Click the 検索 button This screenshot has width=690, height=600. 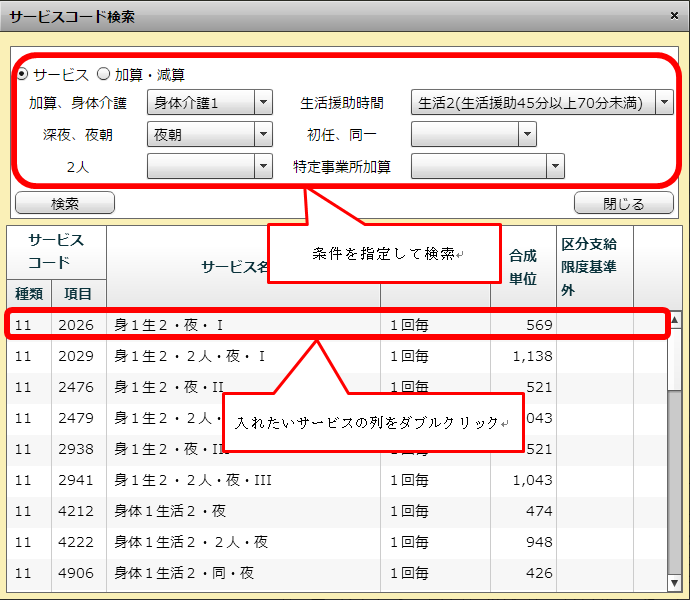65,203
